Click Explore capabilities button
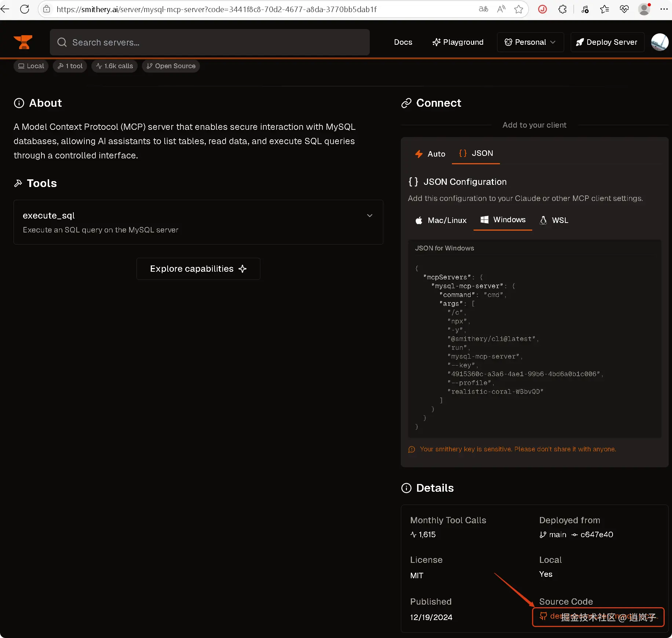672x638 pixels. click(198, 269)
